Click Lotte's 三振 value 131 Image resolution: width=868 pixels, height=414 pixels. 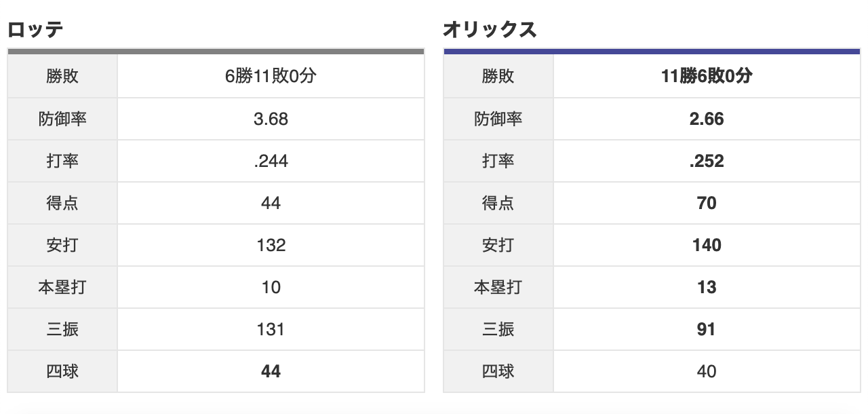271,330
